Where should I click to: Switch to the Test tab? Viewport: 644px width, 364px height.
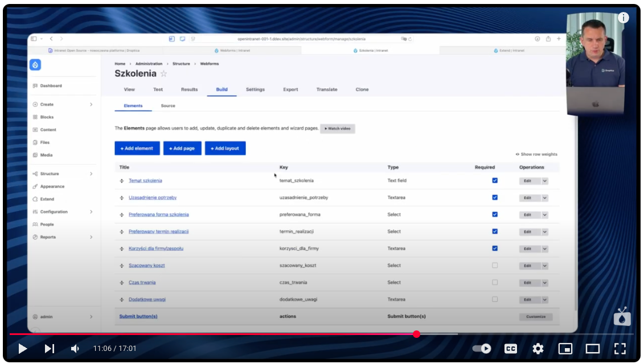[158, 89]
